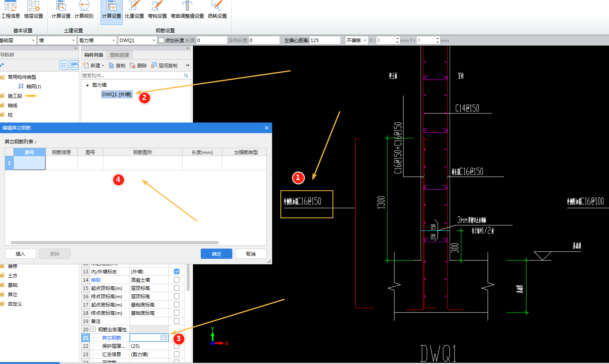Select DWQ1 [外墙] in component list
The image size is (609, 364).
click(x=117, y=95)
